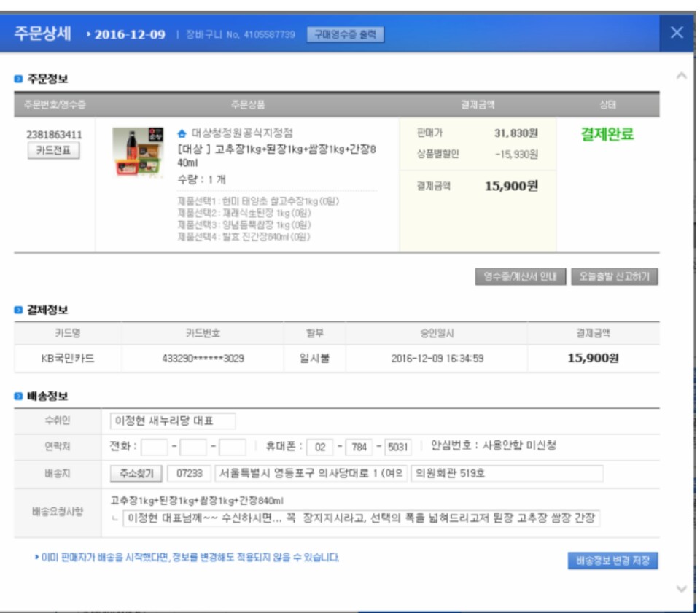
Task: Click the 배송요청사항 message input field
Action: 361,518
